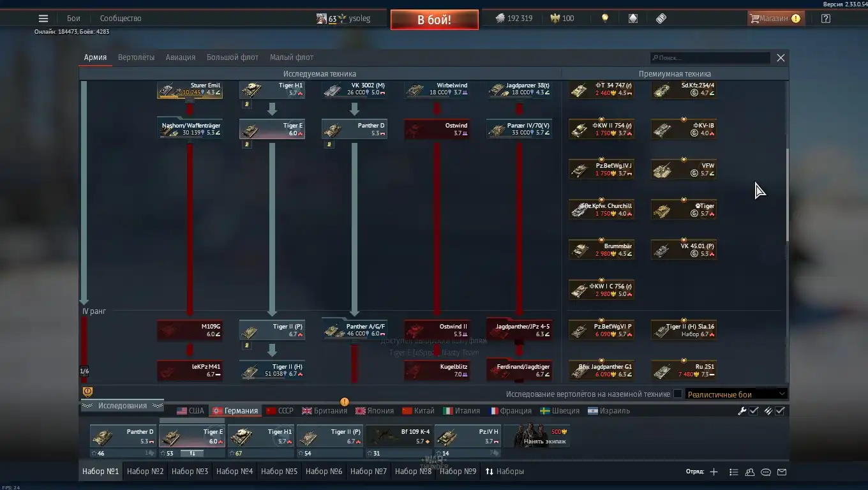Viewport: 868px width, 490px height.
Task: Select locked M109G vehicle card
Action: (x=190, y=330)
